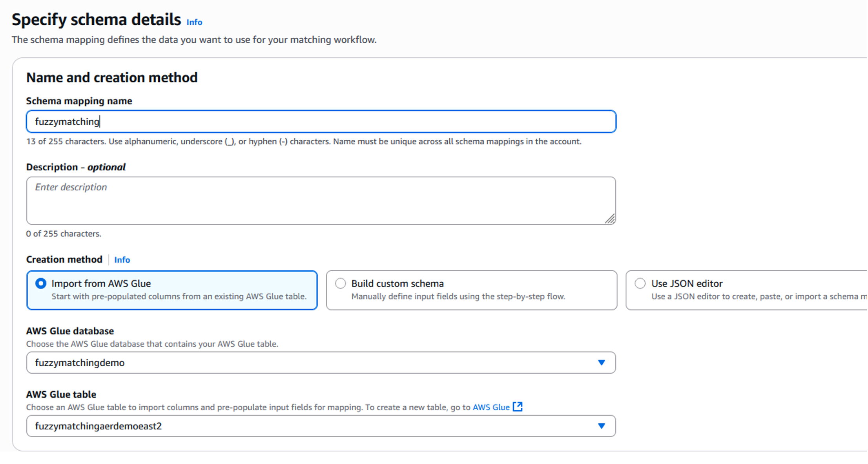Click the Schema mapping name input field
This screenshot has width=868, height=464.
(x=321, y=122)
